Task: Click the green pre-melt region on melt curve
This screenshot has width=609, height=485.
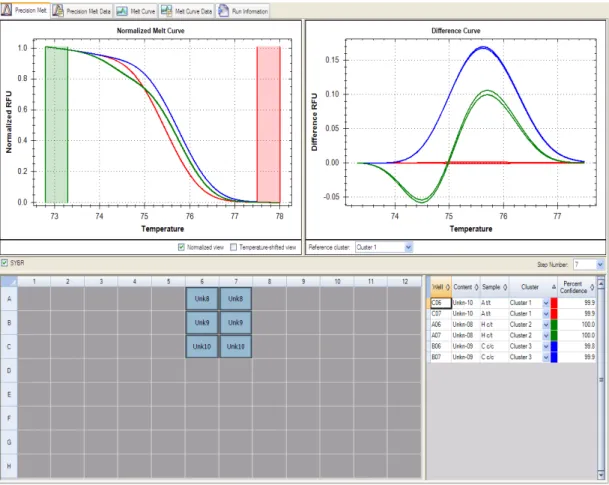Action: (57, 125)
